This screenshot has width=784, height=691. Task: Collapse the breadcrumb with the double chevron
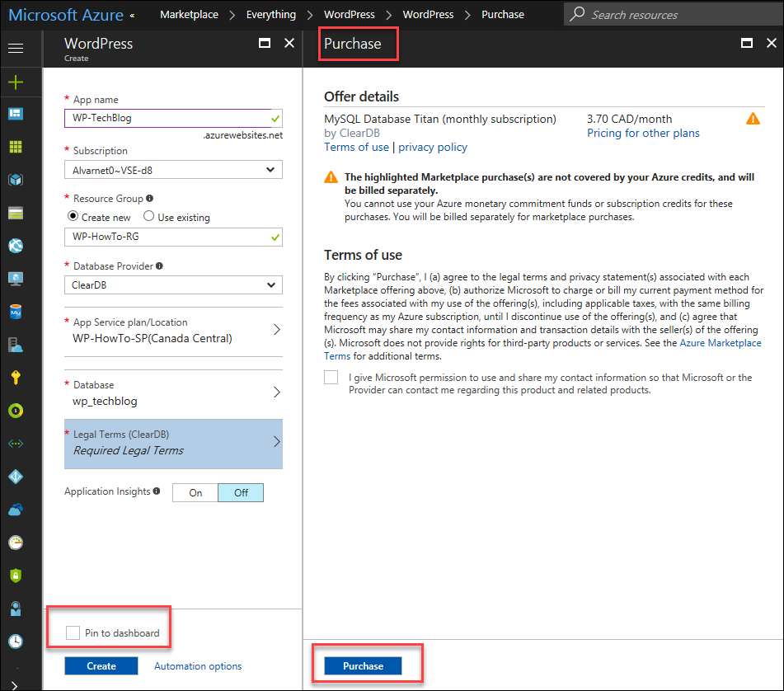[x=132, y=16]
